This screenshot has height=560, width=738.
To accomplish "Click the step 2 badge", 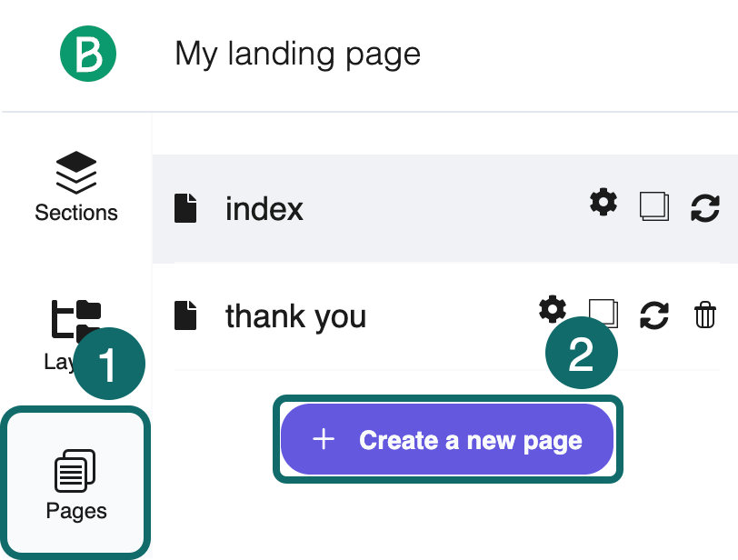I will coord(582,352).
